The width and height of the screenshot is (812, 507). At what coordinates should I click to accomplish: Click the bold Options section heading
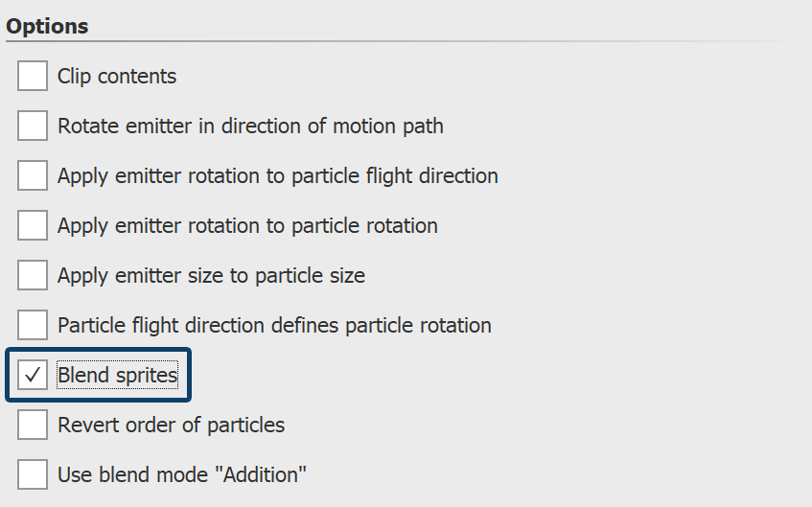[x=47, y=27]
